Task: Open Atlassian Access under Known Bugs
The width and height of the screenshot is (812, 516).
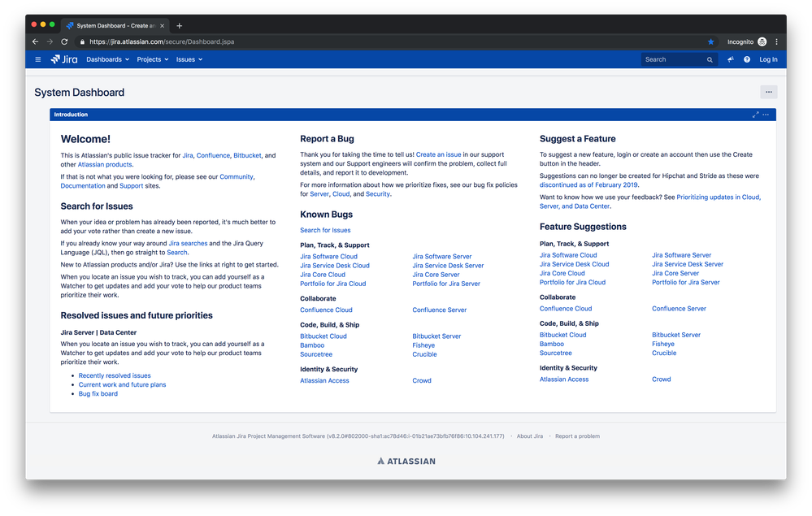Action: (x=324, y=381)
